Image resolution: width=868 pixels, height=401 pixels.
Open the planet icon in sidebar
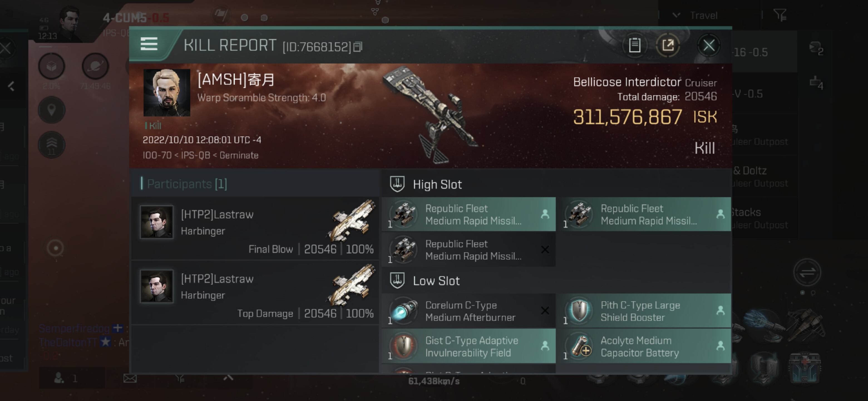tap(95, 66)
